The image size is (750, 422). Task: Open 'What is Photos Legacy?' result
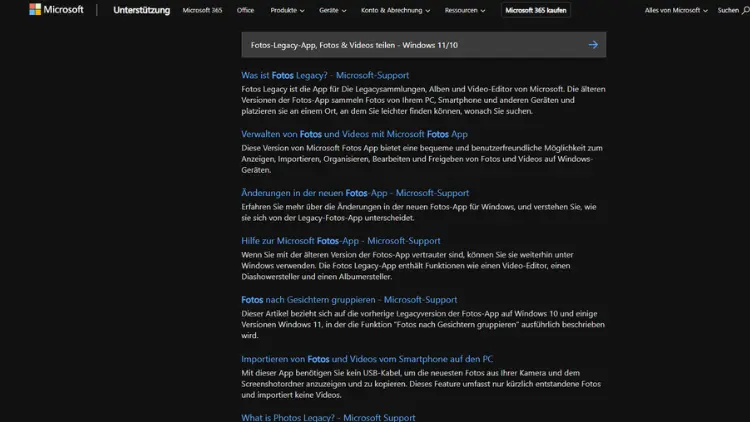point(328,417)
